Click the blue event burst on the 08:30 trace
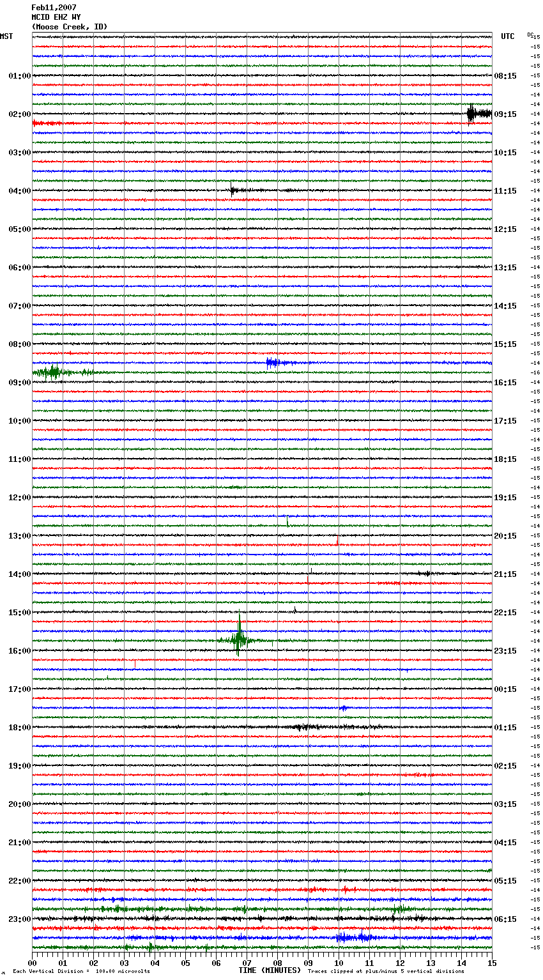 [x=273, y=363]
